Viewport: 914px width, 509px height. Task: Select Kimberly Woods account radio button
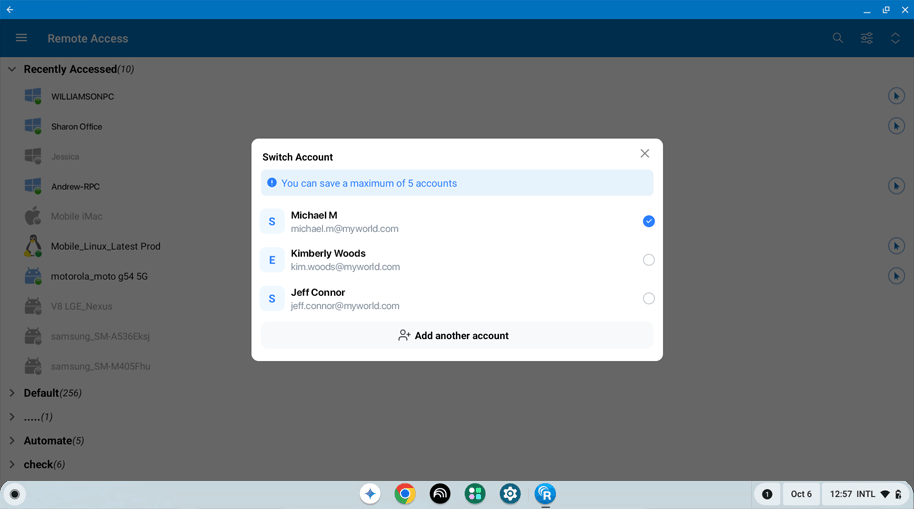click(648, 260)
